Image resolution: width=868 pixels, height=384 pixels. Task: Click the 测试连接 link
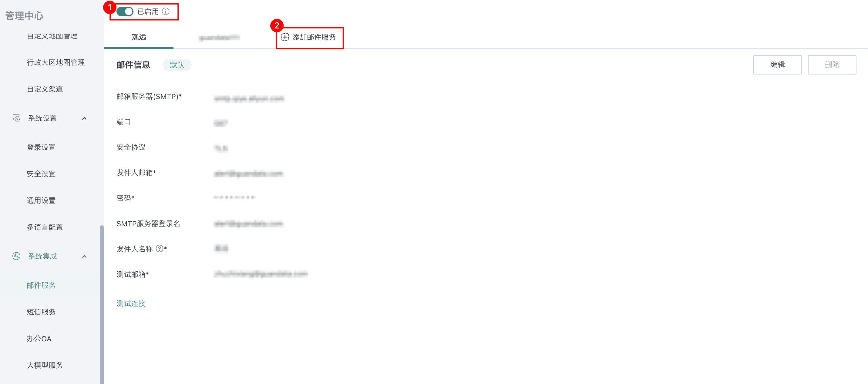point(131,303)
